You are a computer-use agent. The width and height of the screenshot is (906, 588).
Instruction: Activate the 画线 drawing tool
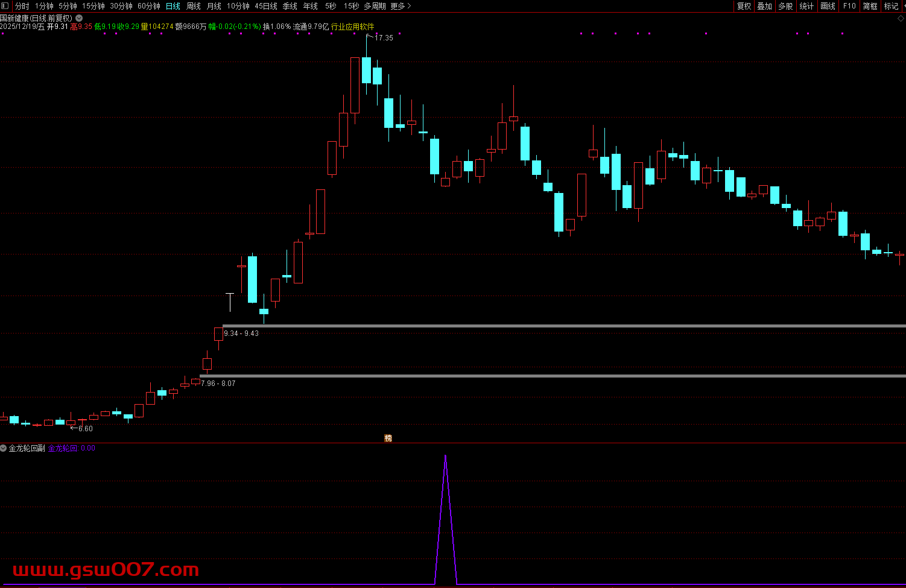click(828, 6)
